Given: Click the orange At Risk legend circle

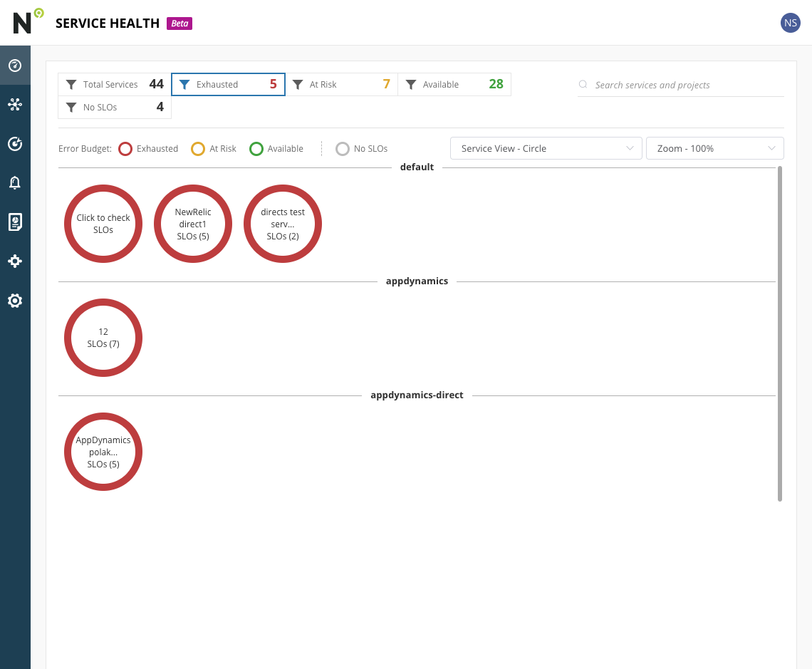Looking at the screenshot, I should coord(198,149).
